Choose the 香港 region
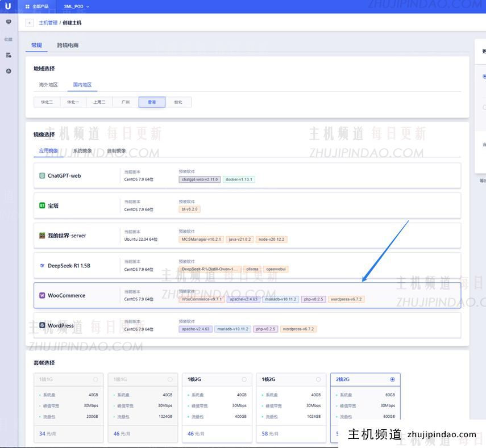 click(152, 102)
